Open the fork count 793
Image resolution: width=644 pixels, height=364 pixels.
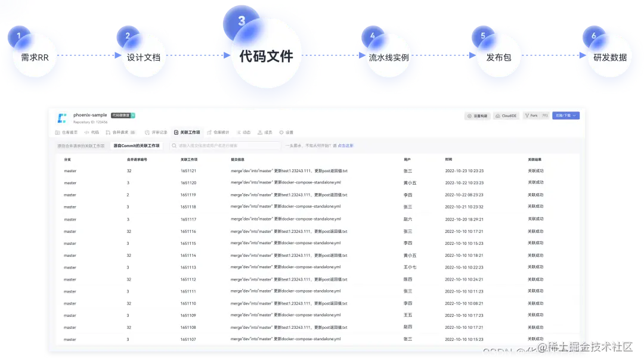[x=545, y=116]
